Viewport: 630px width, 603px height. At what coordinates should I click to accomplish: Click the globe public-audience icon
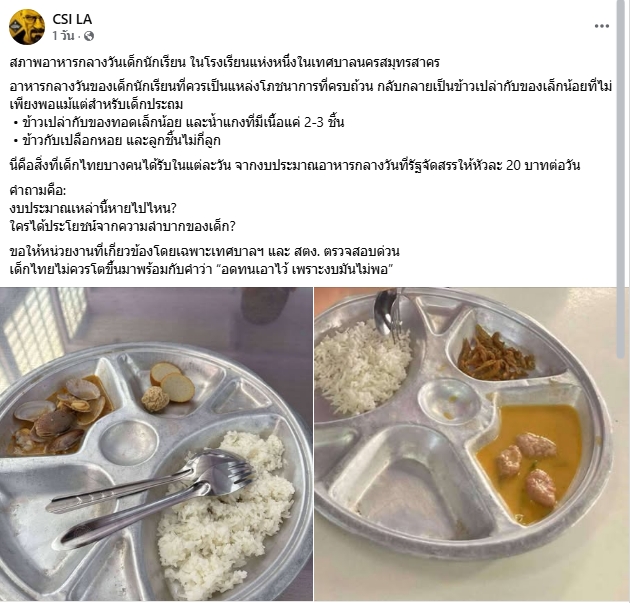click(89, 36)
